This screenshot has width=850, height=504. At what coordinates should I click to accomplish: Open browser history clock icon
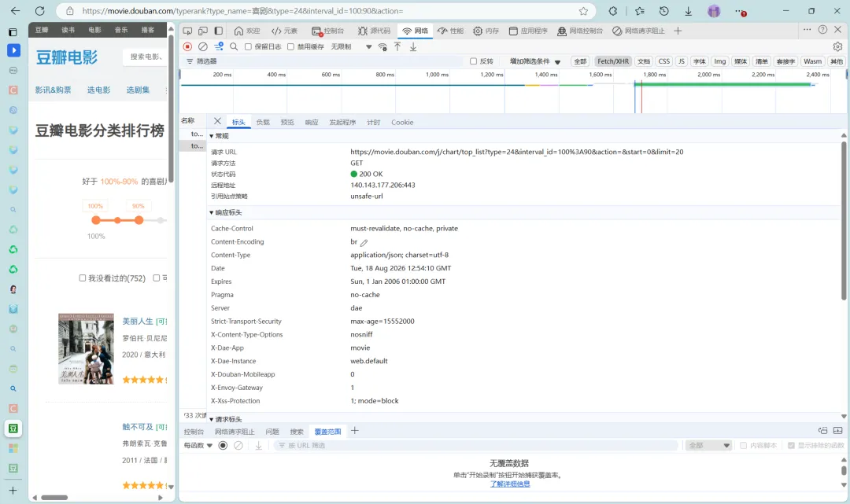tap(664, 11)
